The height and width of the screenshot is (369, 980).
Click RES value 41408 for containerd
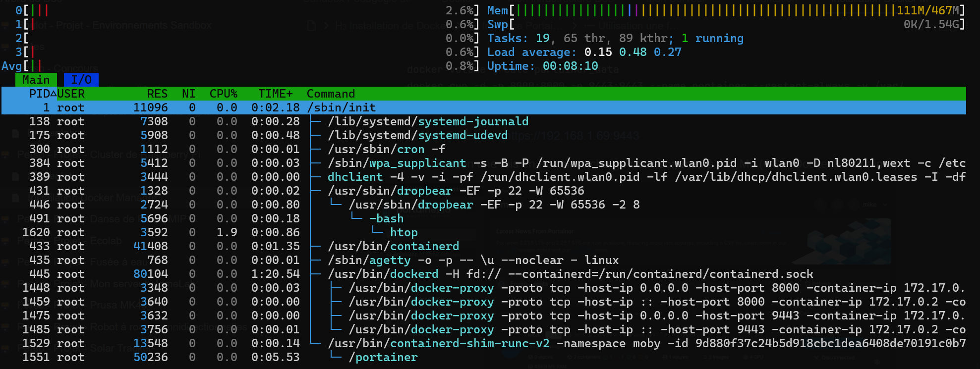(151, 246)
